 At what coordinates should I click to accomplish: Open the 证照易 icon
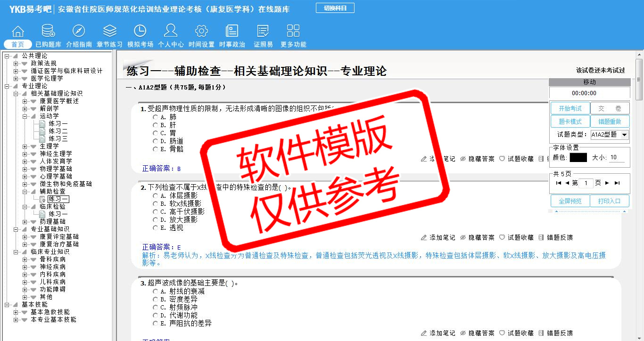pyautogui.click(x=263, y=32)
